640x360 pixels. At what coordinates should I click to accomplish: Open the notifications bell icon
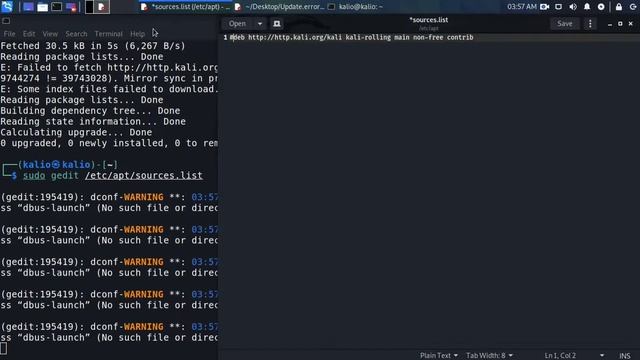coord(587,7)
